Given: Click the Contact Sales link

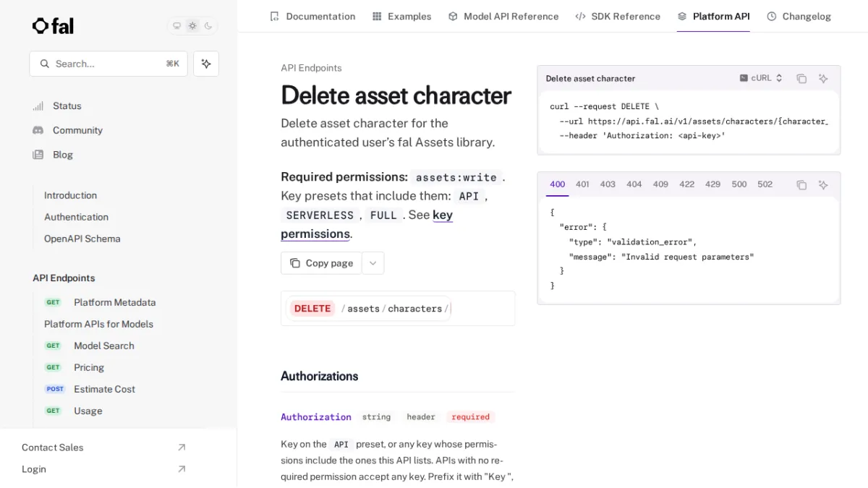Looking at the screenshot, I should coord(52,448).
